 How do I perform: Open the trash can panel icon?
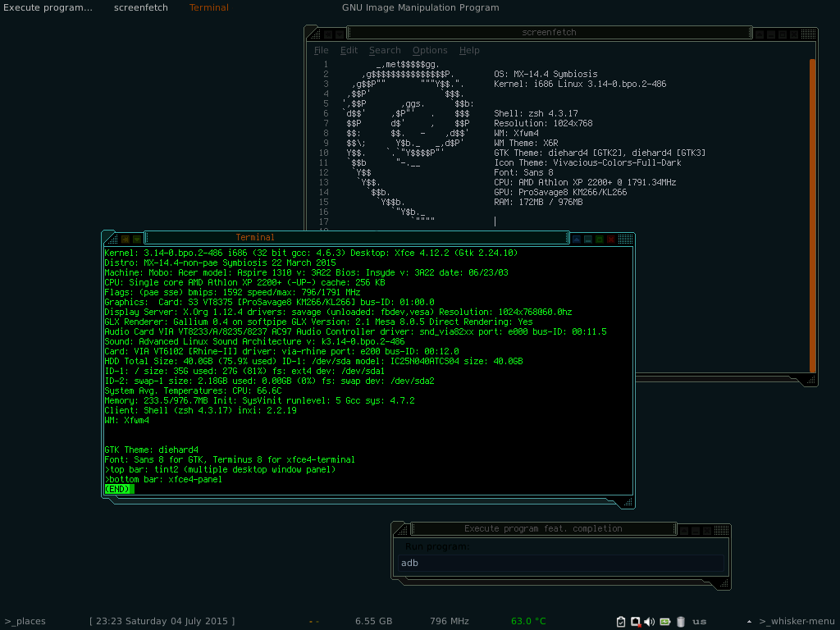680,622
